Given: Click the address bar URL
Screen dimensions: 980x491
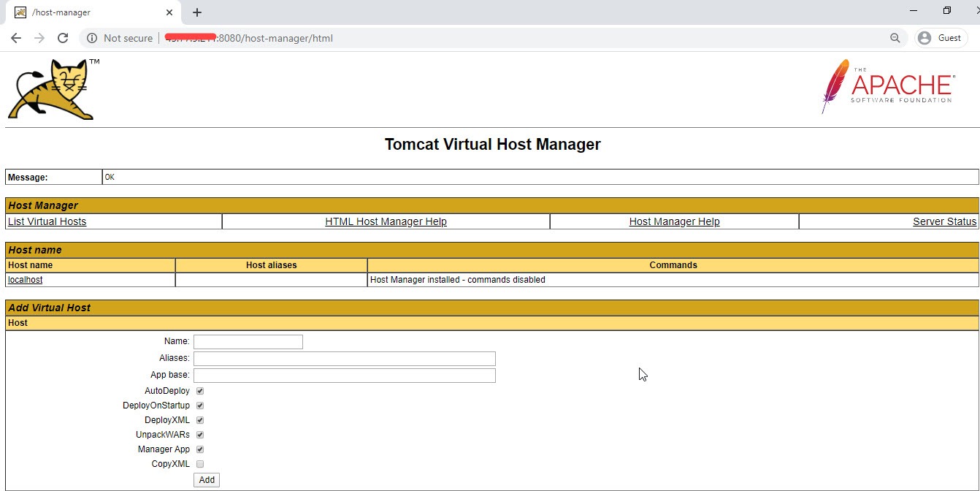Looking at the screenshot, I should coord(249,38).
